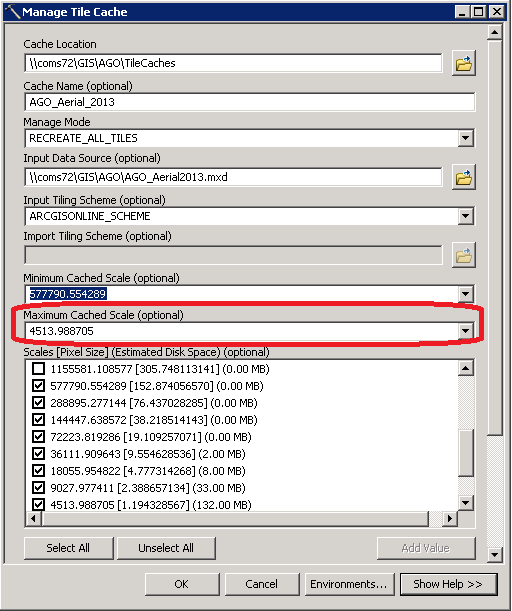Click the Input Data Source path field
This screenshot has width=512, height=611.
click(233, 177)
